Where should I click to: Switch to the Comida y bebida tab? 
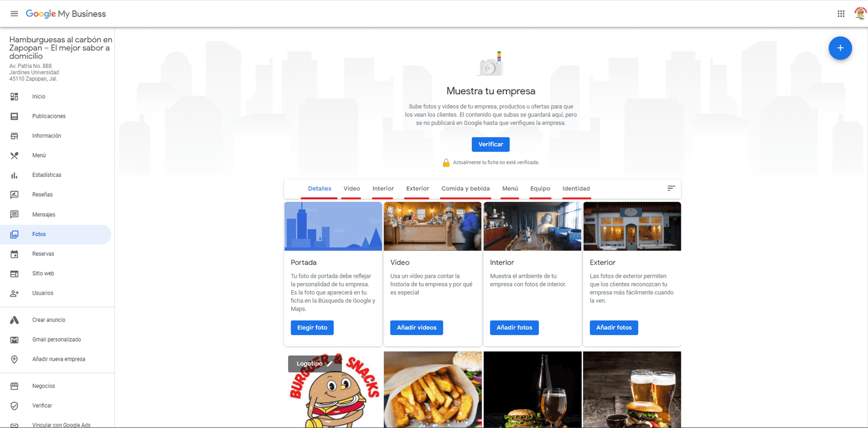[x=465, y=189]
